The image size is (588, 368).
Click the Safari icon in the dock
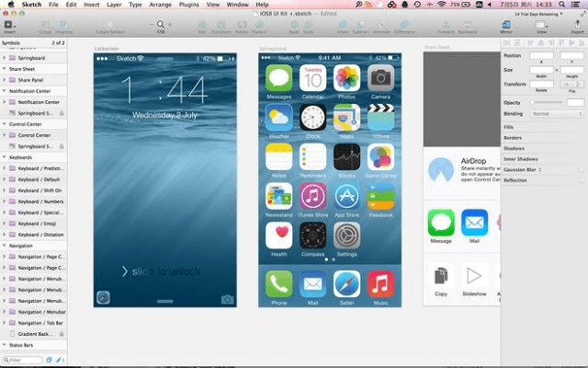coord(347,284)
